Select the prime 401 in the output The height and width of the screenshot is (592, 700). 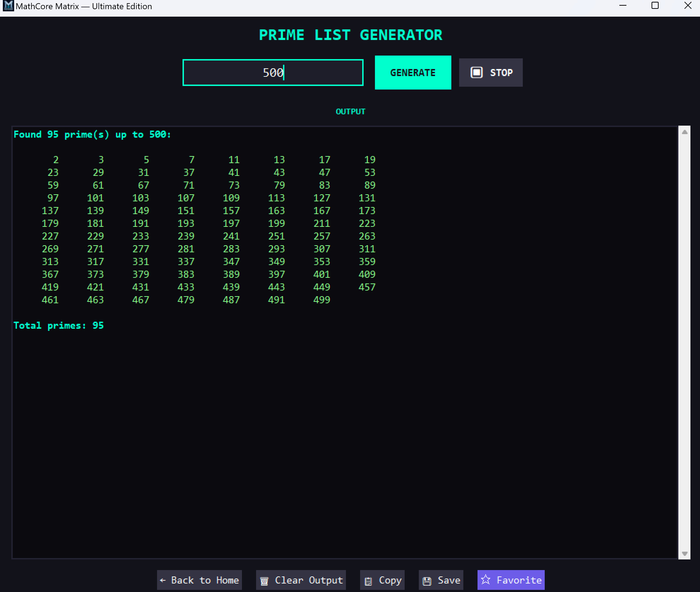(x=322, y=275)
